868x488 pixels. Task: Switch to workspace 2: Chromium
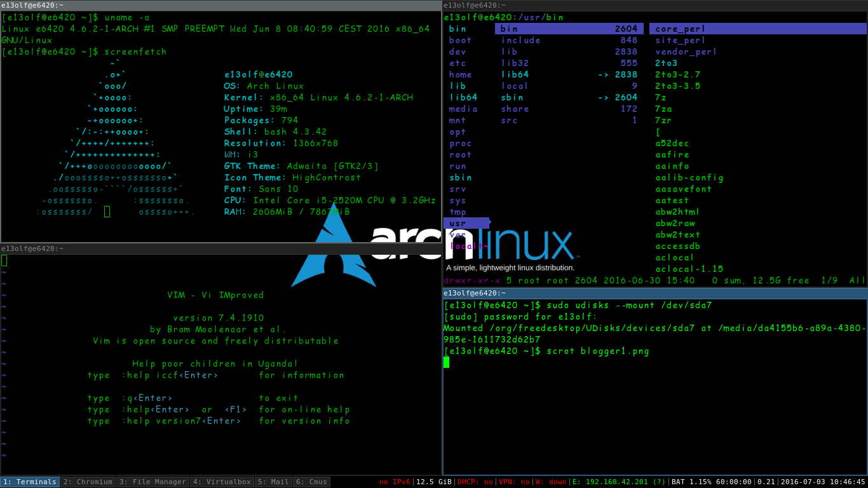pos(88,482)
